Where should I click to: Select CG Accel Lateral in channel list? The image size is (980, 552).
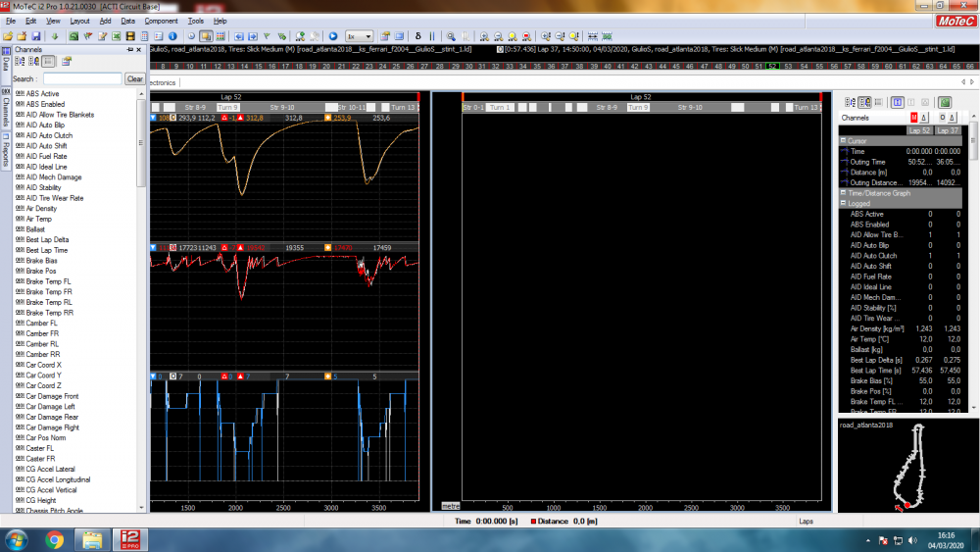pos(50,469)
